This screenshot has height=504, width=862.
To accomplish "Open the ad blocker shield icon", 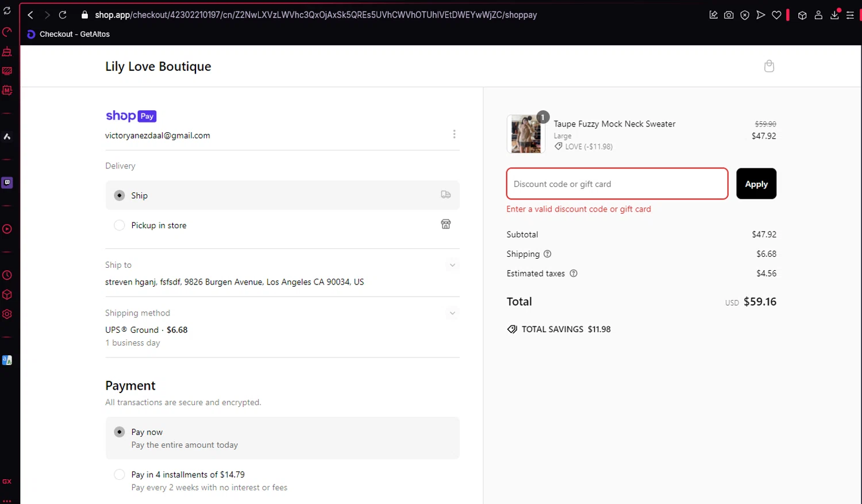I will pyautogui.click(x=745, y=15).
